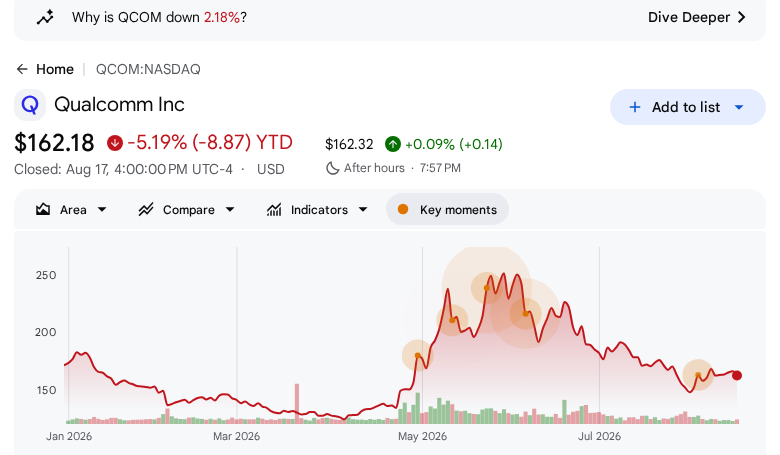Click the back arrow next to Home
This screenshot has width=780, height=455.
click(x=22, y=69)
